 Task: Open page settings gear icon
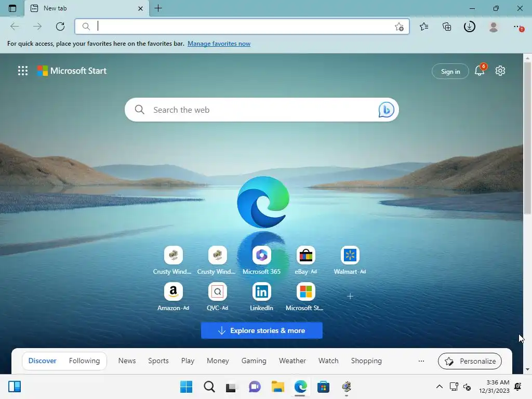tap(500, 71)
